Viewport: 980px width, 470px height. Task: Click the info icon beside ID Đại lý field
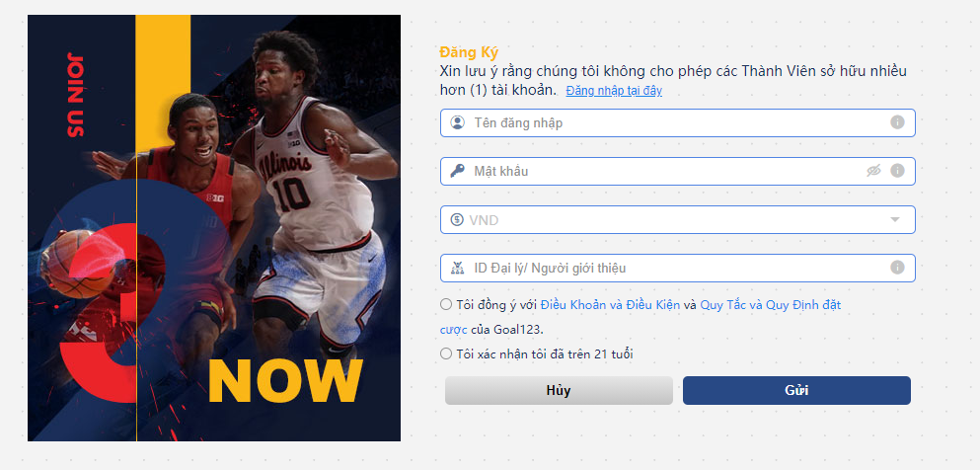[897, 268]
